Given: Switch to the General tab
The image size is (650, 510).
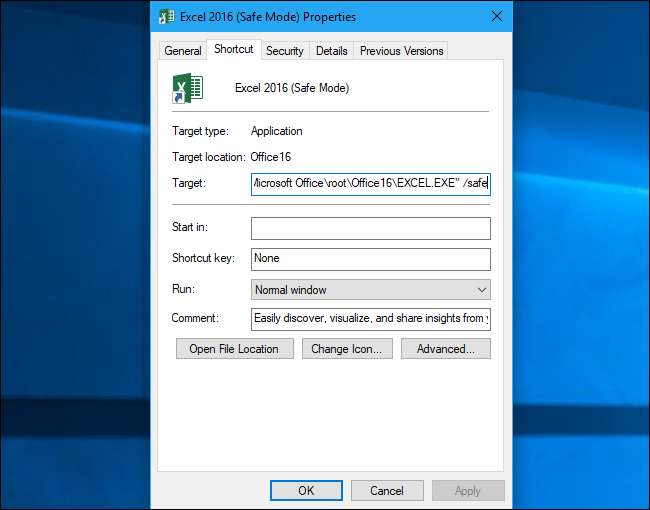Looking at the screenshot, I should click(183, 51).
